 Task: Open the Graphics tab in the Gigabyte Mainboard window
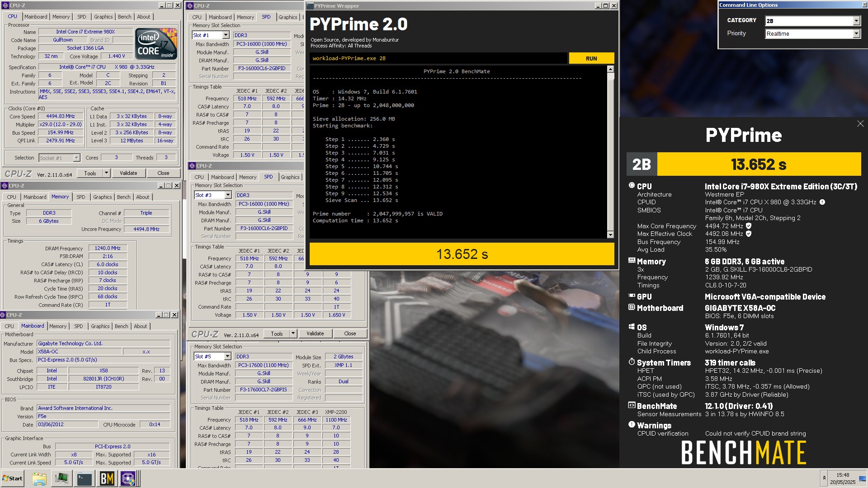(x=100, y=326)
